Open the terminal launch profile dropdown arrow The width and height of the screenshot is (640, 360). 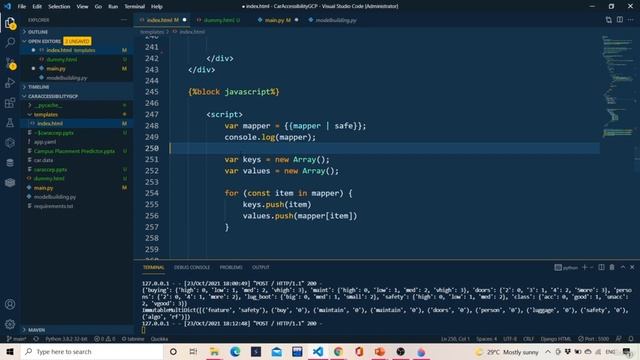(591, 267)
